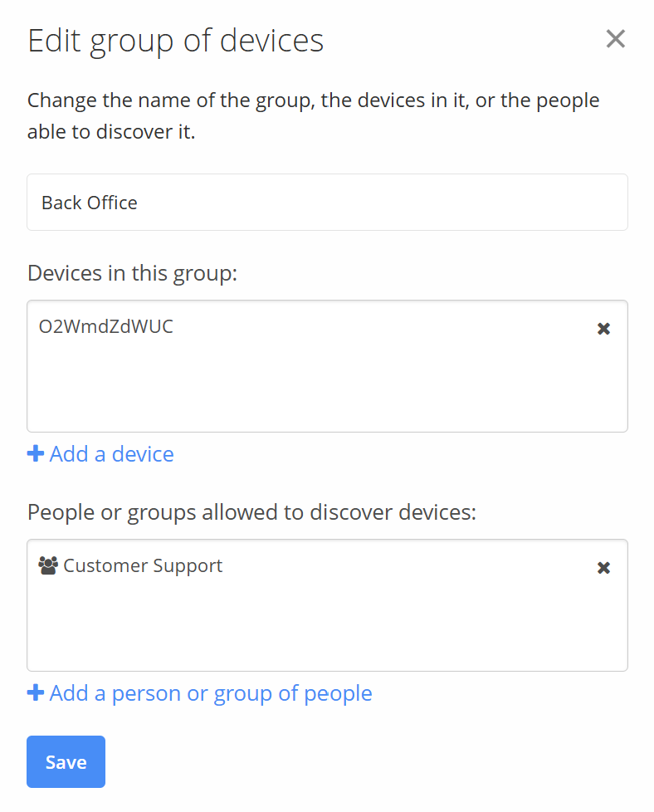Click the blank right end of name field

point(539,203)
